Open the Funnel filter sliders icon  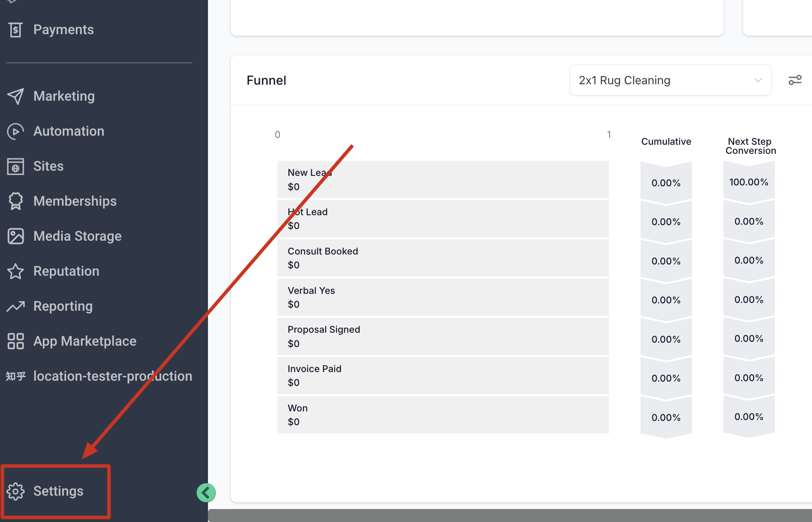tap(795, 80)
